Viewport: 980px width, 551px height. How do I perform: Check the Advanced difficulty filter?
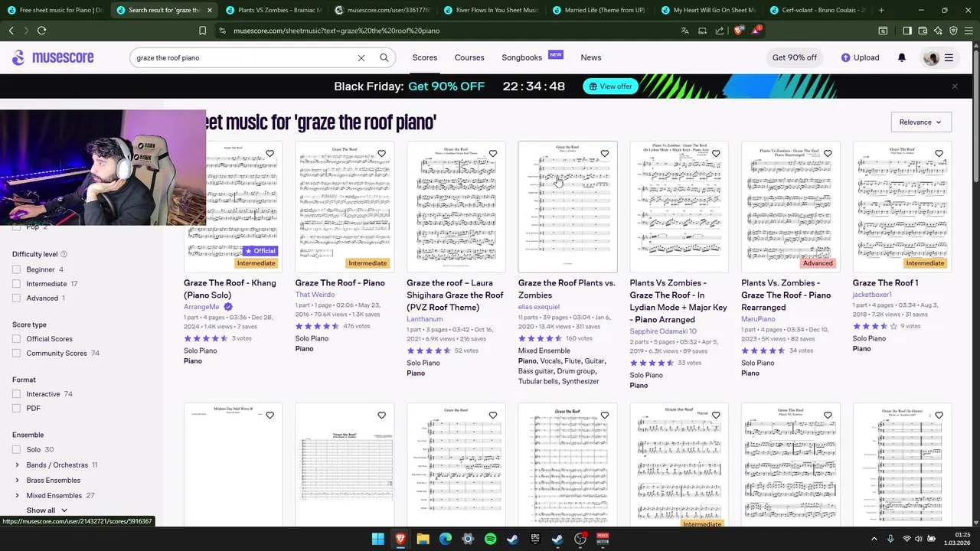coord(16,298)
